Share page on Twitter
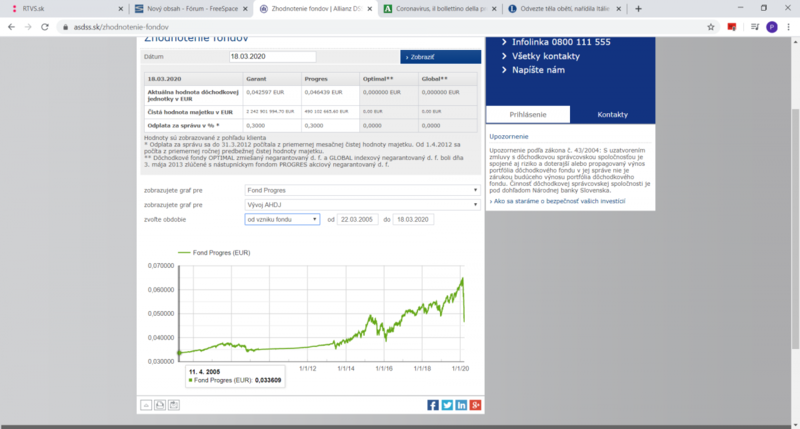This screenshot has height=429, width=800. [447, 405]
